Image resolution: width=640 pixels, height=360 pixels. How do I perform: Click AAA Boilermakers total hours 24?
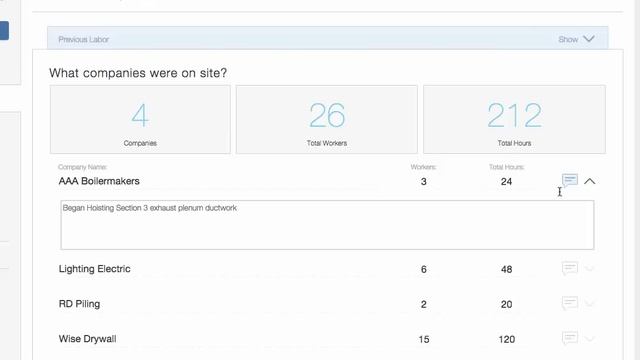coord(507,182)
